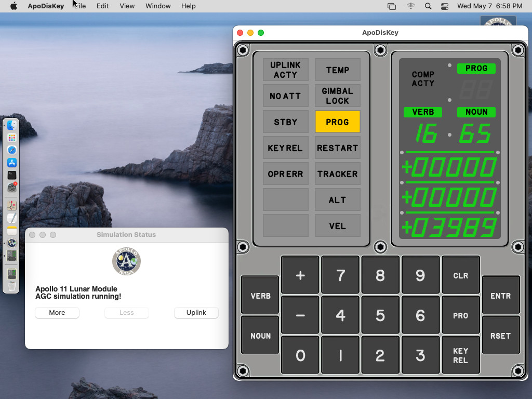Tap the 9 key on the keypad
Viewport: 532px width, 399px height.
pos(420,275)
